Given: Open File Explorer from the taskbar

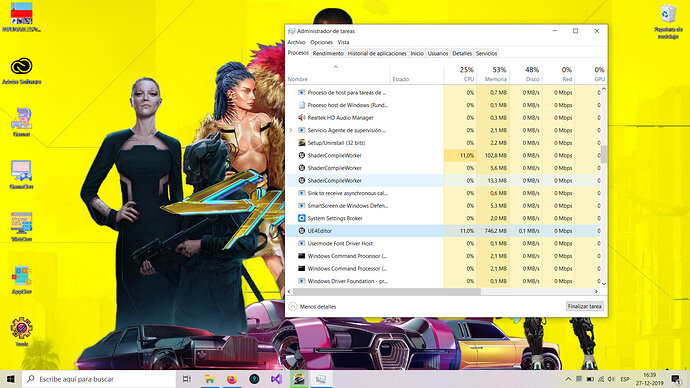Looking at the screenshot, I should [x=209, y=379].
